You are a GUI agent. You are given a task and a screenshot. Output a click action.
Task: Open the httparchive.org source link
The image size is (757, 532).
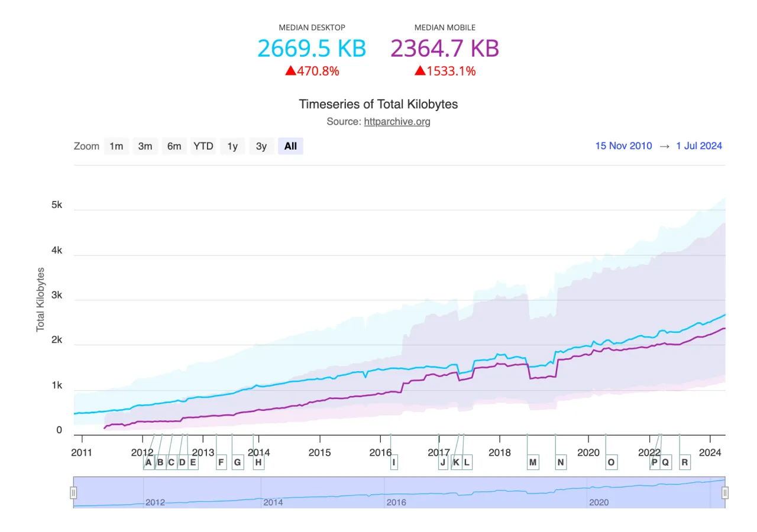397,122
